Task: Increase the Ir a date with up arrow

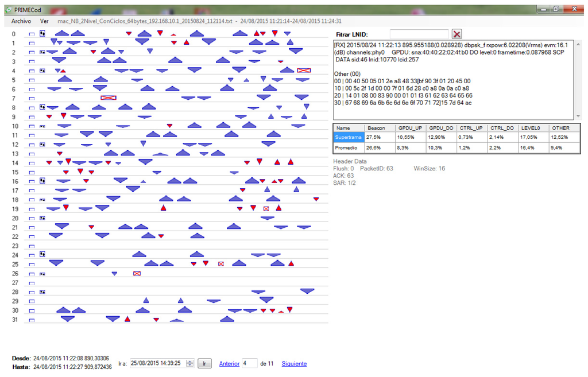Action: [x=190, y=362]
